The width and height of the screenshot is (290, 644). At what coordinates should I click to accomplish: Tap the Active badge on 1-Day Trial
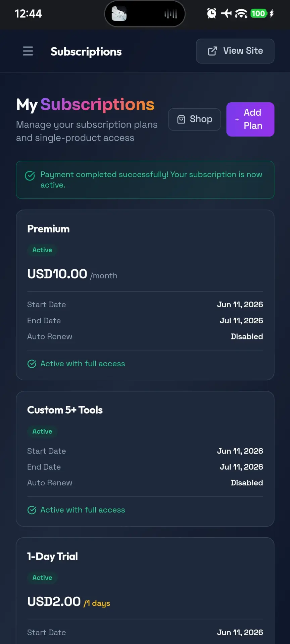[42, 578]
